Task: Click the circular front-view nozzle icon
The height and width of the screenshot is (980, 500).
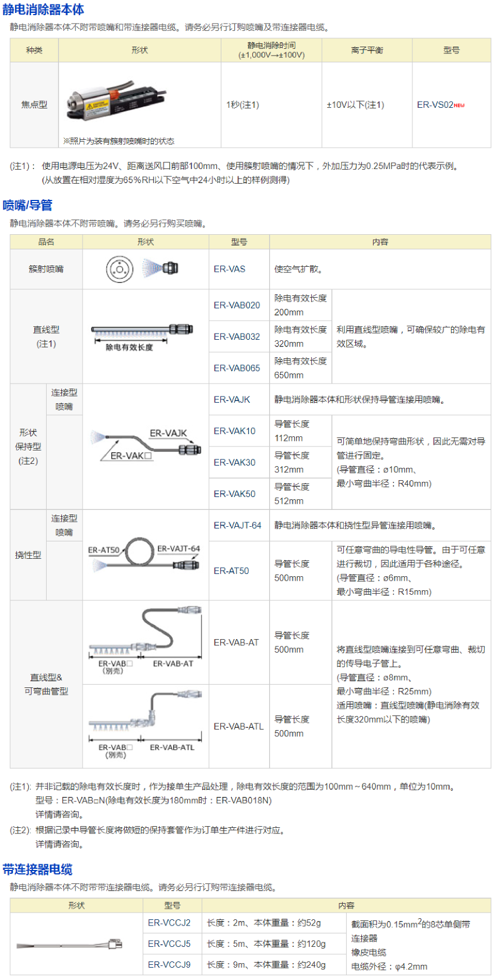Action: point(120,270)
